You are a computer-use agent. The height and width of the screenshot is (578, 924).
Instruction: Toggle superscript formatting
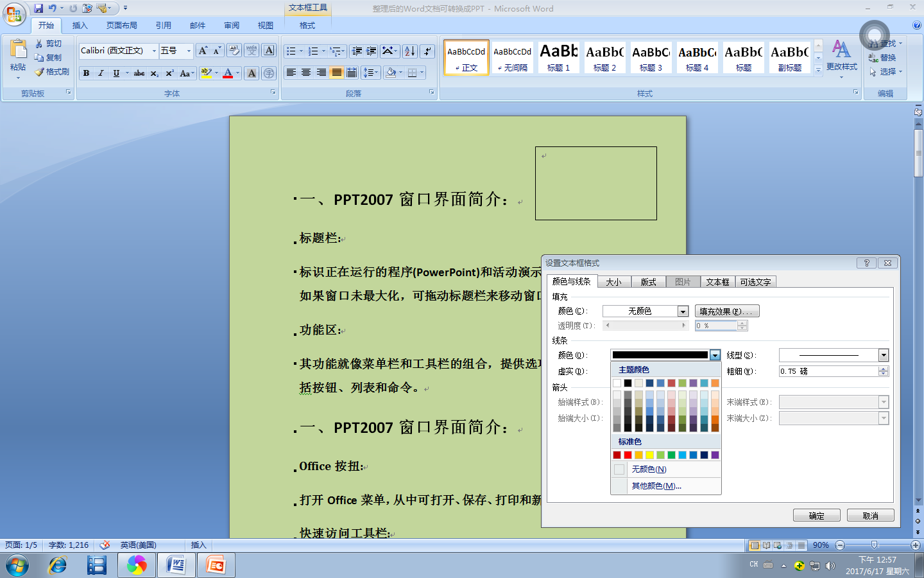(169, 73)
